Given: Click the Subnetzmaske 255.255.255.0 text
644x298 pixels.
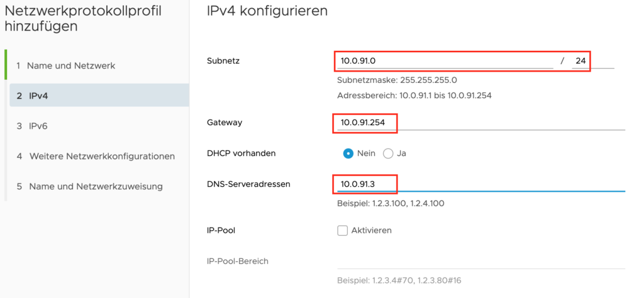Looking at the screenshot, I should (x=397, y=80).
